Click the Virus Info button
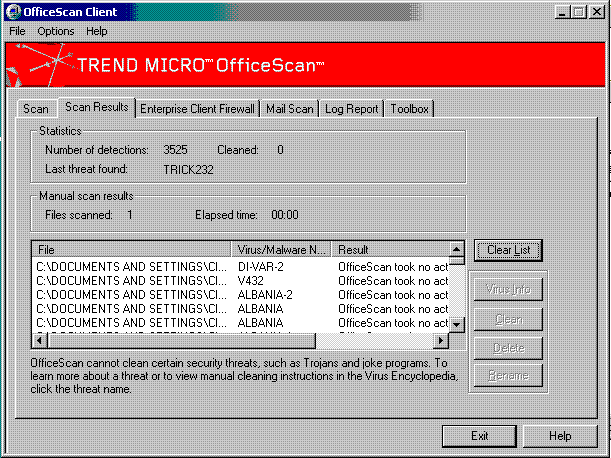 click(509, 289)
